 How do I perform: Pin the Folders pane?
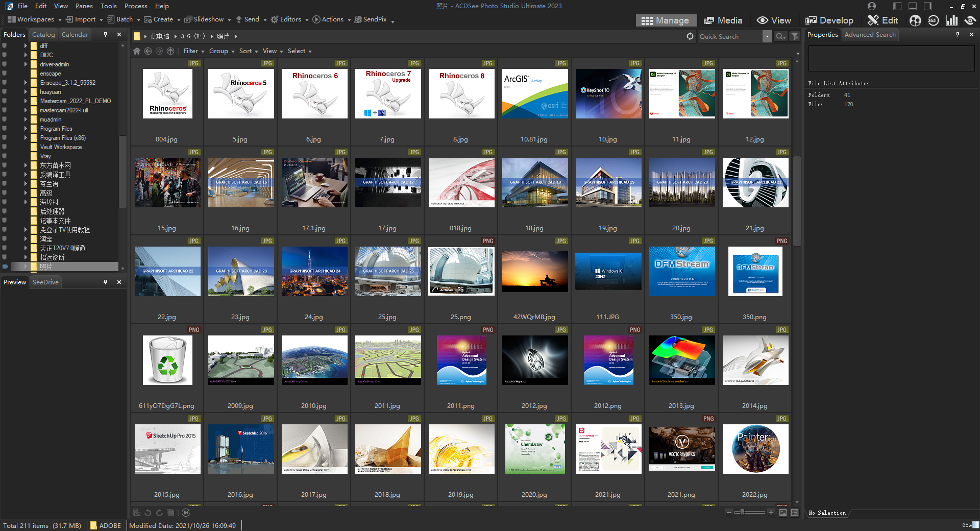point(106,34)
